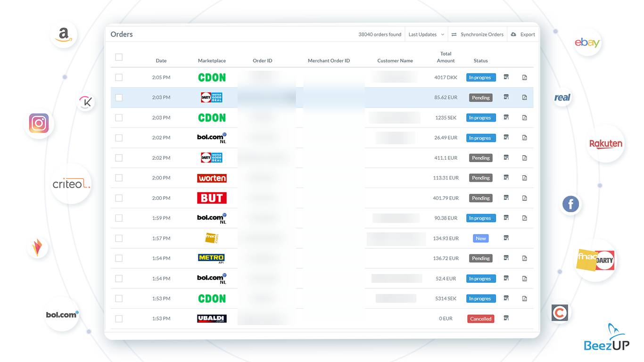Sort by the Date column header
Image resolution: width=644 pixels, height=362 pixels.
pyautogui.click(x=161, y=61)
